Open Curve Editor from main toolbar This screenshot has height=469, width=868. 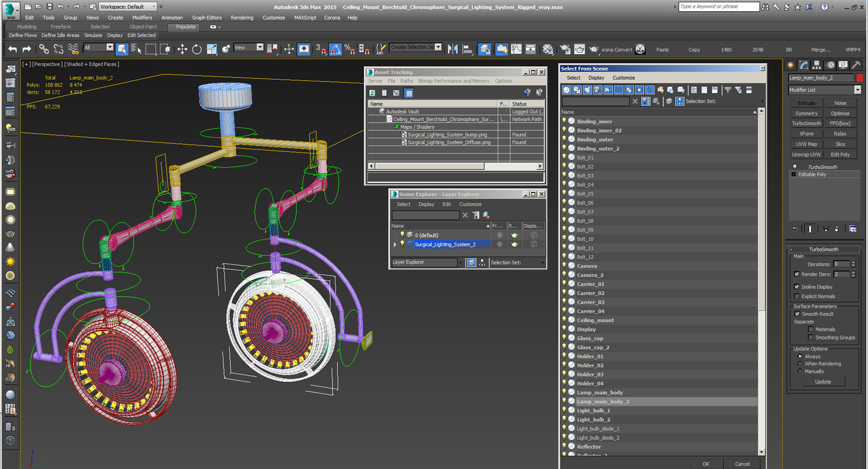(x=516, y=49)
